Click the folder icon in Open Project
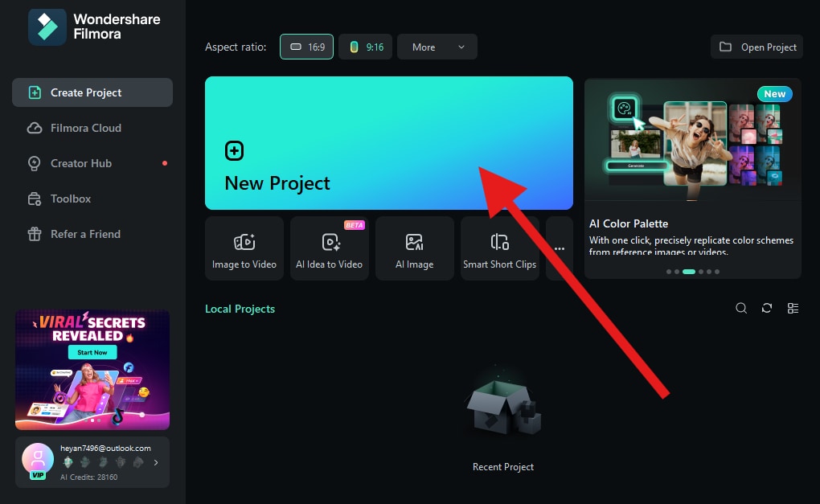 725,47
